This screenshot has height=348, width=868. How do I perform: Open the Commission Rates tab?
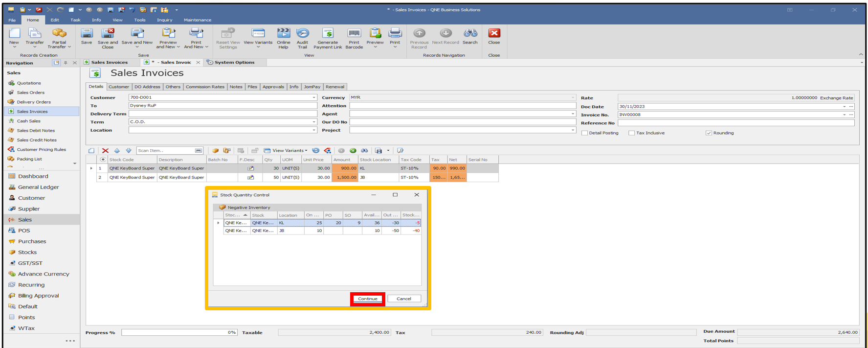[x=205, y=87]
